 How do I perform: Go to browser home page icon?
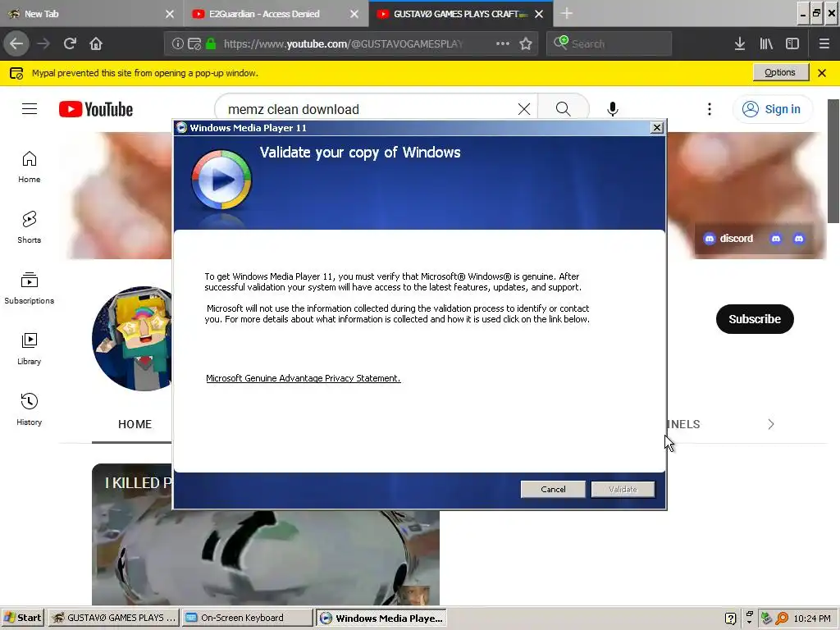pyautogui.click(x=96, y=43)
